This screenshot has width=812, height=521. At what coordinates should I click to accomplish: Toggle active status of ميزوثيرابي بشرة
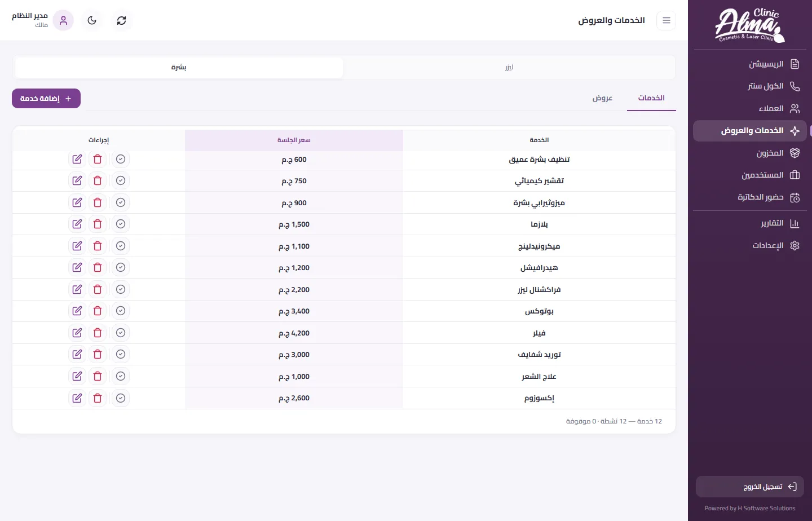pos(121,202)
